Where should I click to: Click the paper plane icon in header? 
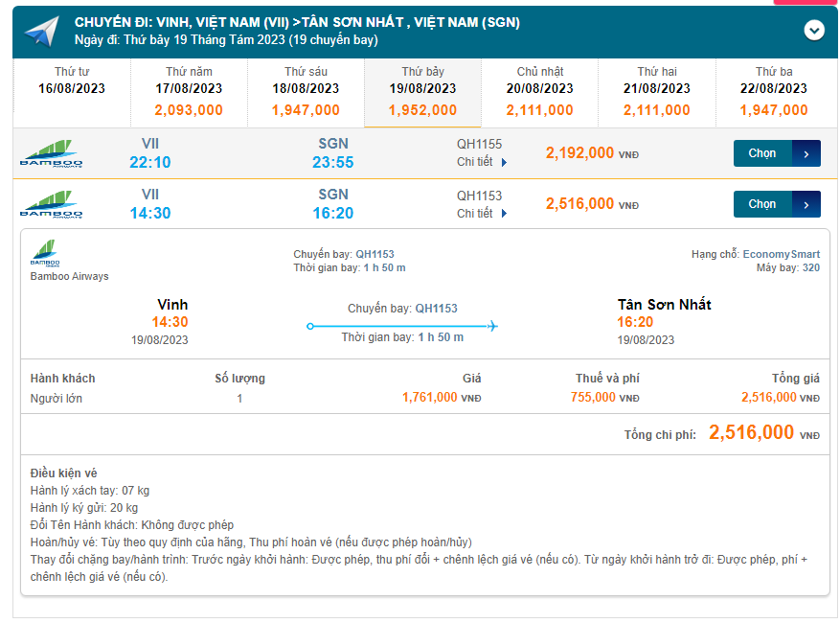click(x=42, y=31)
